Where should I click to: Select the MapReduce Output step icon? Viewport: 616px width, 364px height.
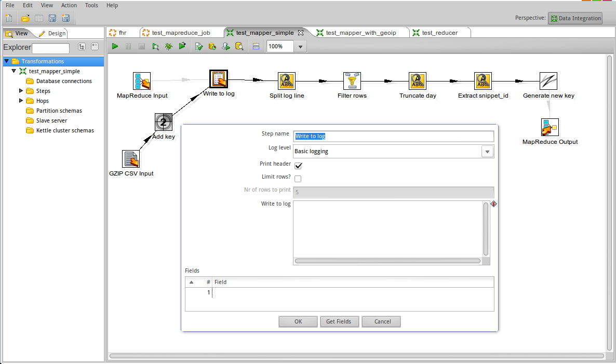pyautogui.click(x=550, y=127)
